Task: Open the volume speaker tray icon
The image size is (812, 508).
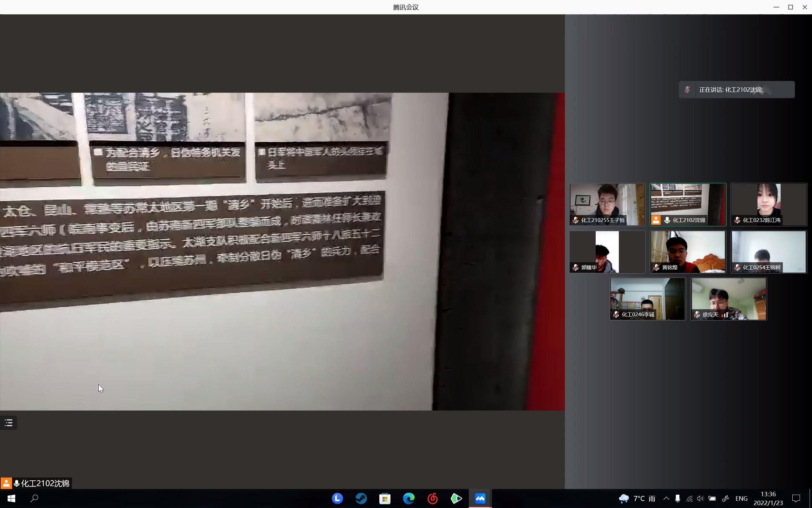Action: [x=700, y=498]
